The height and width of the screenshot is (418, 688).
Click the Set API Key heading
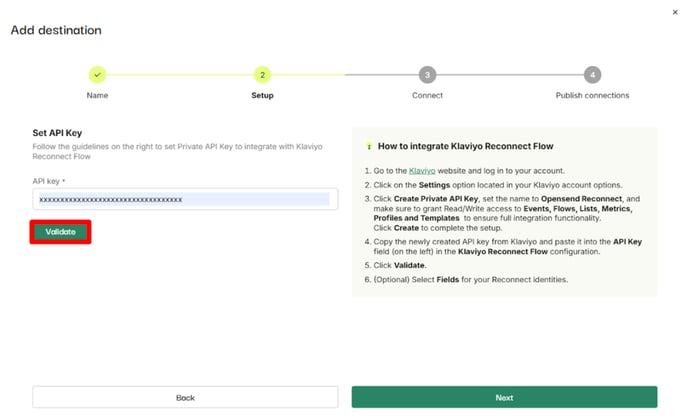click(57, 133)
